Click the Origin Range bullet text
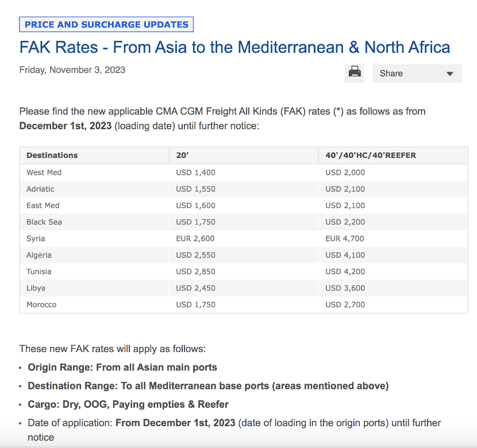The width and height of the screenshot is (477, 448). (122, 367)
